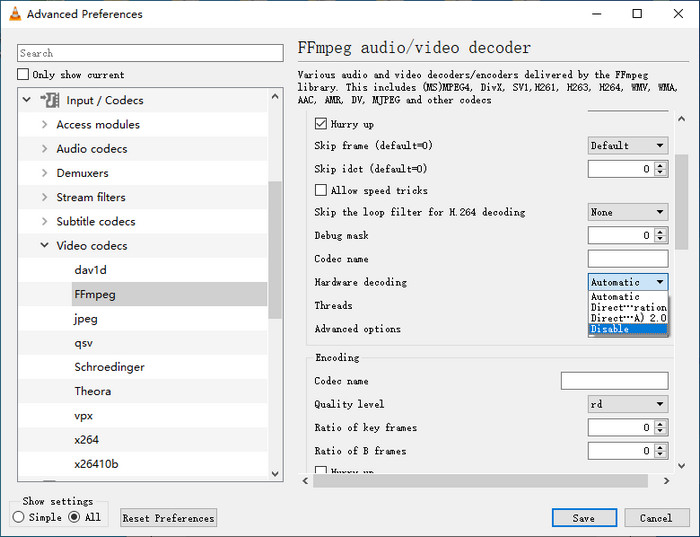Click the decoding Codec name field
The height and width of the screenshot is (537, 700).
pyautogui.click(x=628, y=259)
